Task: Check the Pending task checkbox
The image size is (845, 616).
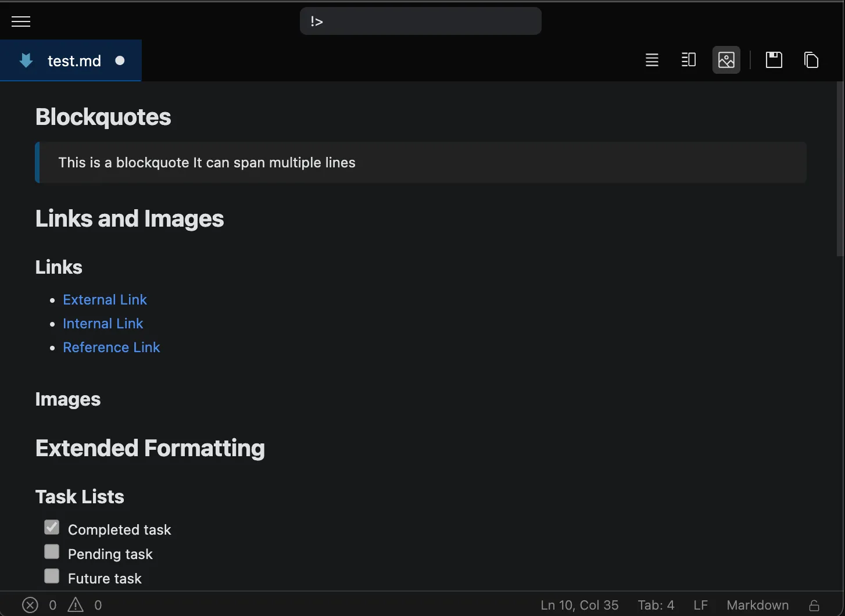Action: pos(52,551)
